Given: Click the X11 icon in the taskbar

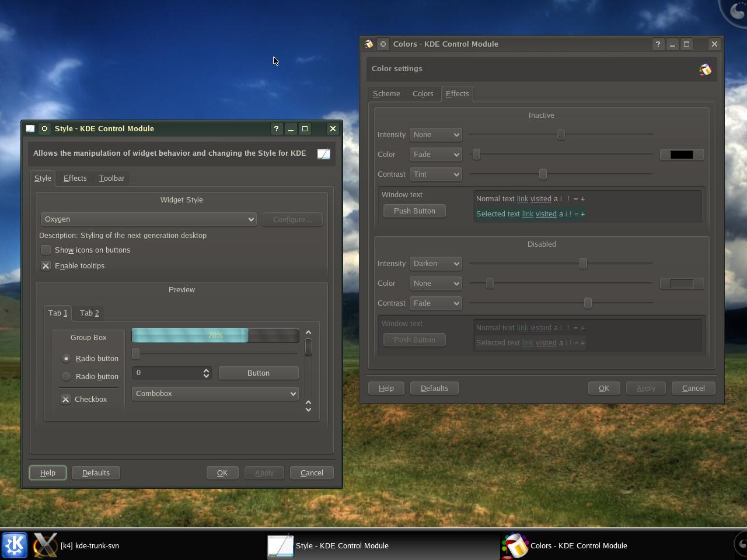Looking at the screenshot, I should click(x=45, y=545).
